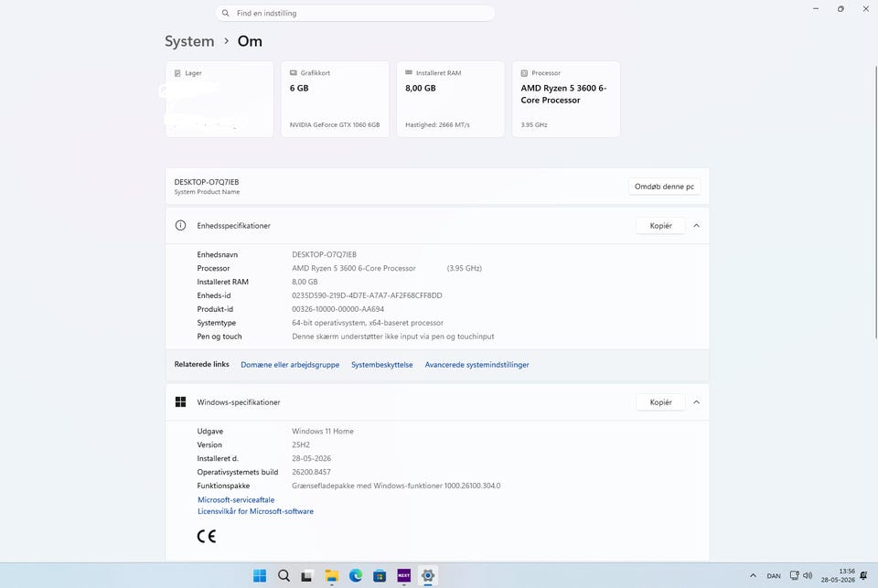The image size is (878, 588).
Task: Close the Settings window
Action: pos(866,9)
